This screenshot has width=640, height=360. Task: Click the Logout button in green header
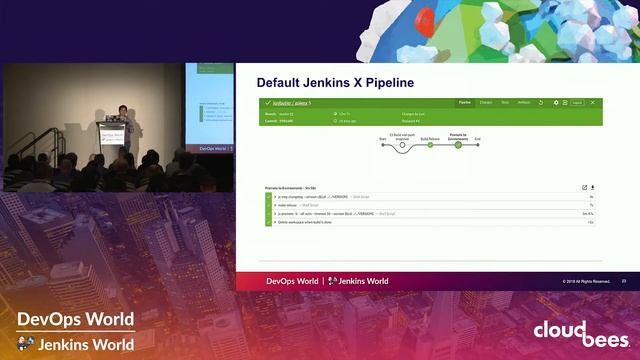pos(577,103)
